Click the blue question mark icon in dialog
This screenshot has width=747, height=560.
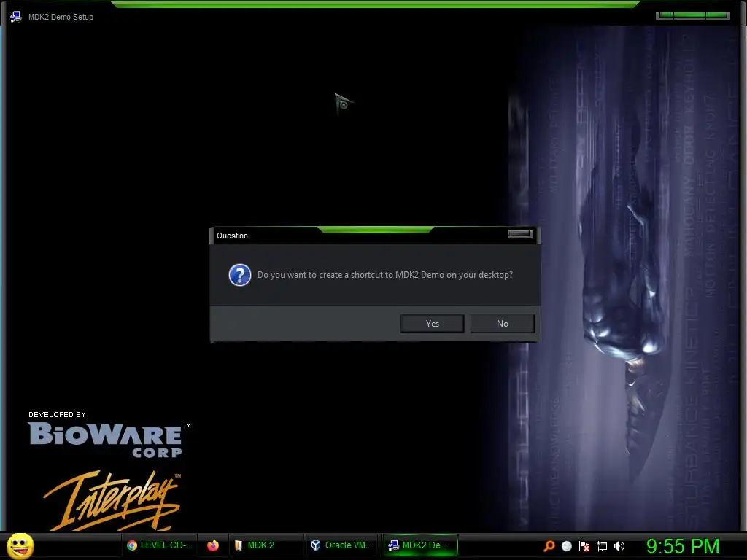pos(239,275)
